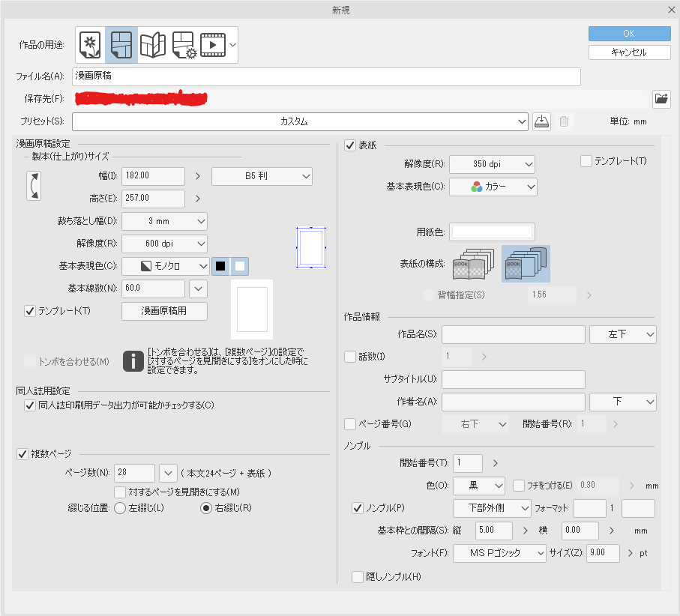Select the Illustration work-use icon with flower
The height and width of the screenshot is (616, 680).
click(90, 45)
